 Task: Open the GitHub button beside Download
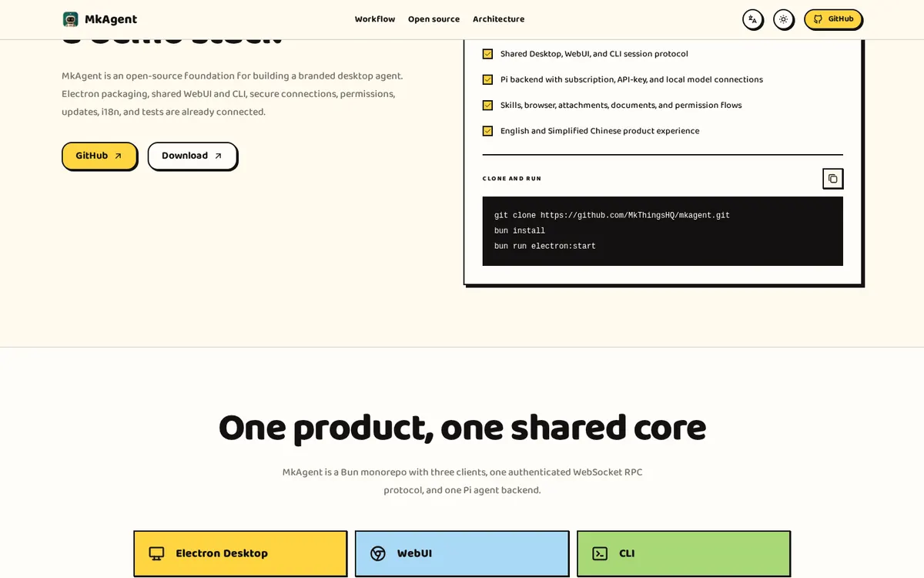tap(99, 156)
